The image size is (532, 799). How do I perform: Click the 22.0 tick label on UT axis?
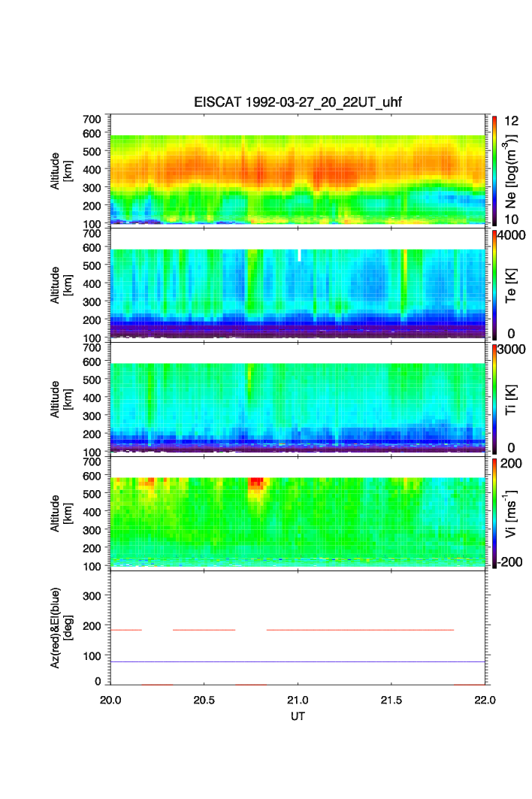pos(485,700)
